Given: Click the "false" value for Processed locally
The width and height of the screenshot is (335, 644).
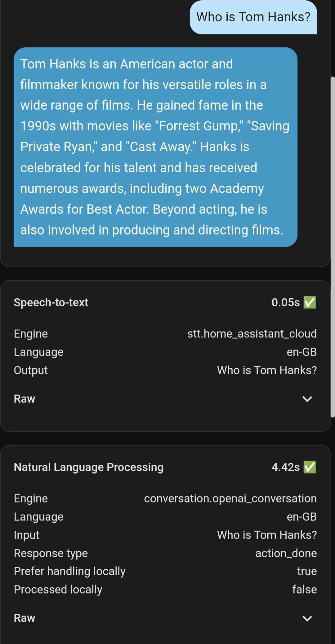Looking at the screenshot, I should pos(304,589).
